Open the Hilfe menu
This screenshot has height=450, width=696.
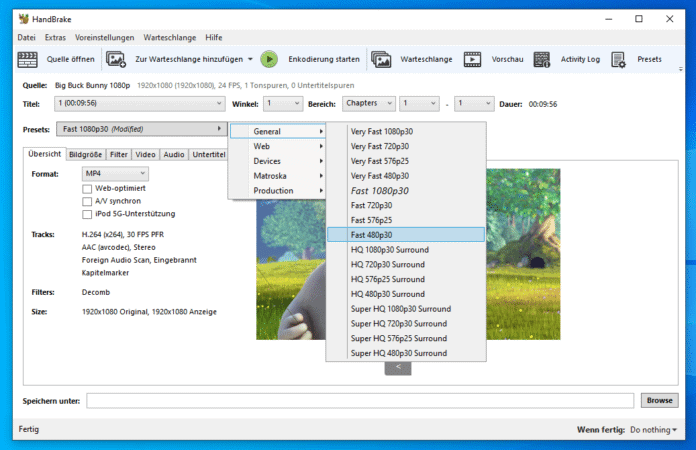(214, 38)
